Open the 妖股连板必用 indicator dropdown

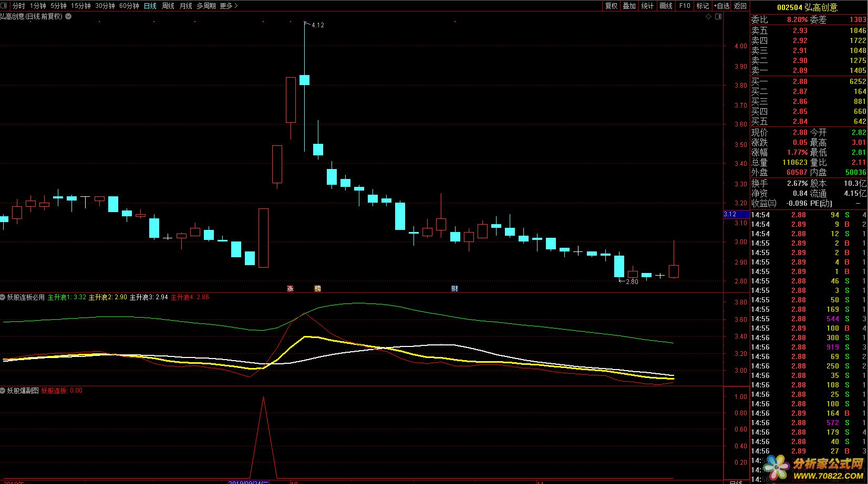(3, 297)
